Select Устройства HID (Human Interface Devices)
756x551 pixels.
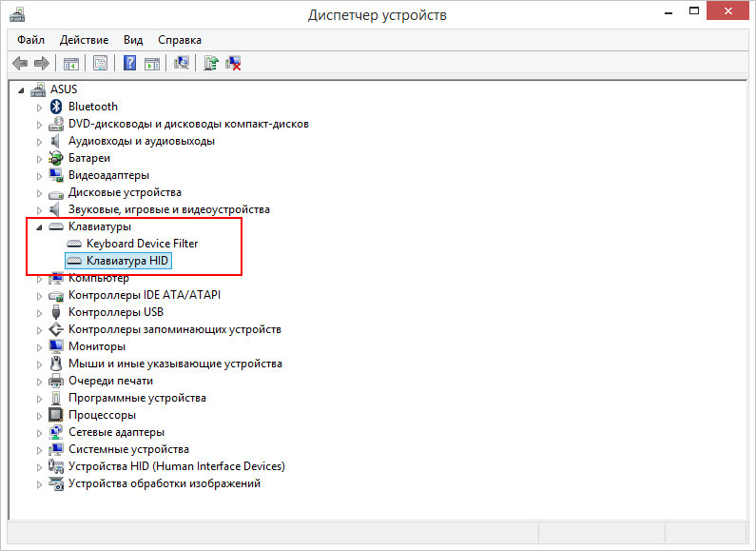tap(177, 466)
